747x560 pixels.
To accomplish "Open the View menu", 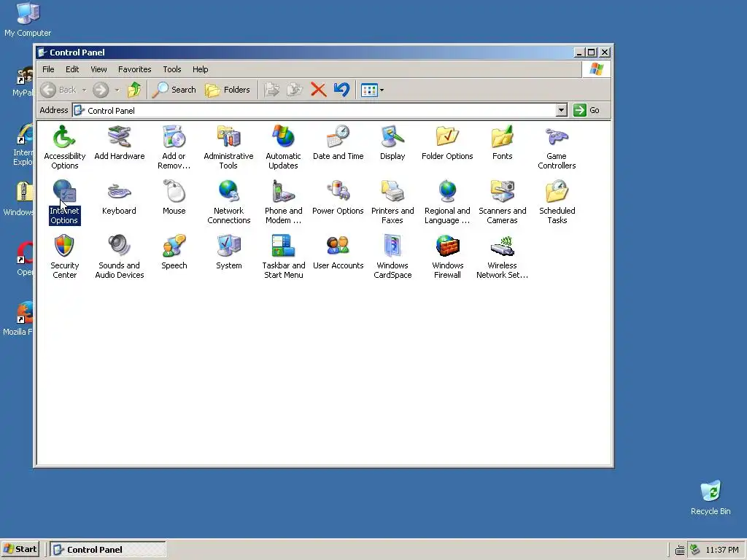I will click(98, 69).
